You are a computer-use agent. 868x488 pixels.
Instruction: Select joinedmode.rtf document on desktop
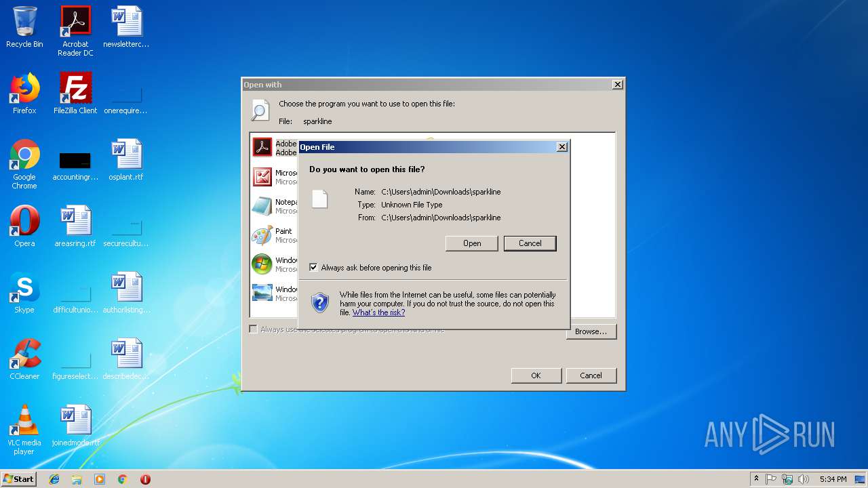tap(75, 426)
